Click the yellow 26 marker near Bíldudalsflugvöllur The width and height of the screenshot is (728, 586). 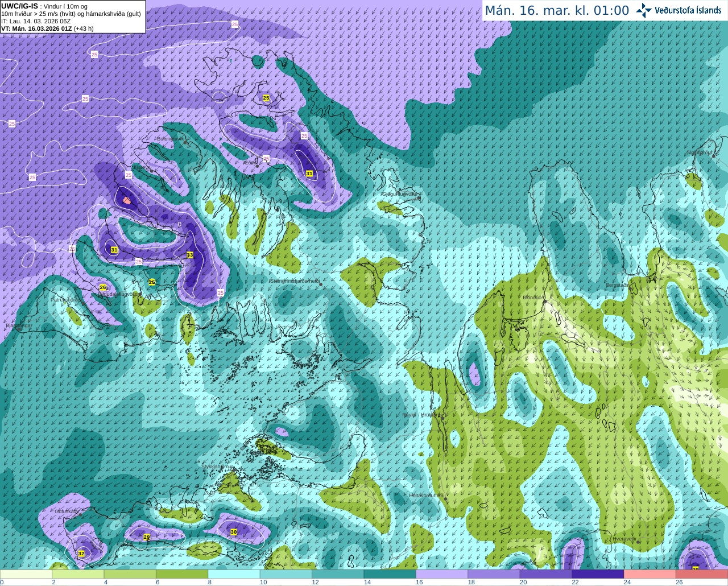point(103,287)
